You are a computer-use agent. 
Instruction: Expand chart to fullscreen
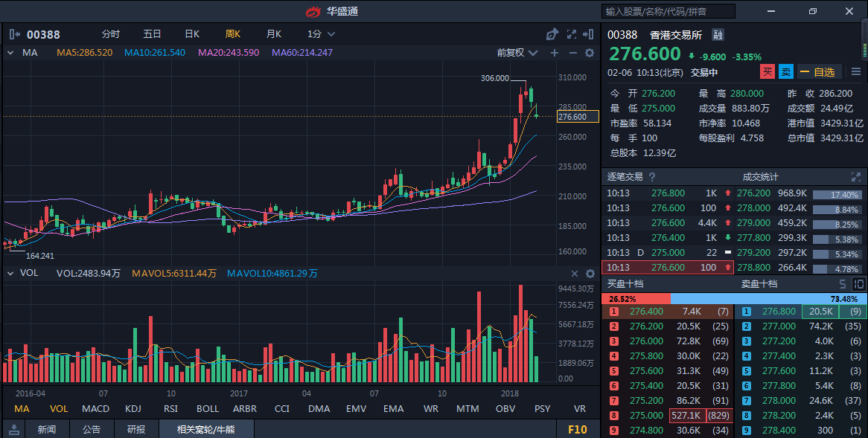(572, 34)
